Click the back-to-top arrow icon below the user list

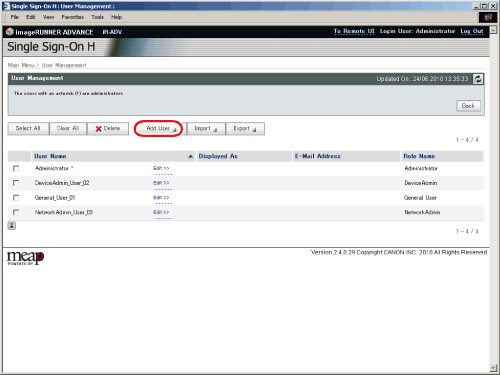(12, 226)
